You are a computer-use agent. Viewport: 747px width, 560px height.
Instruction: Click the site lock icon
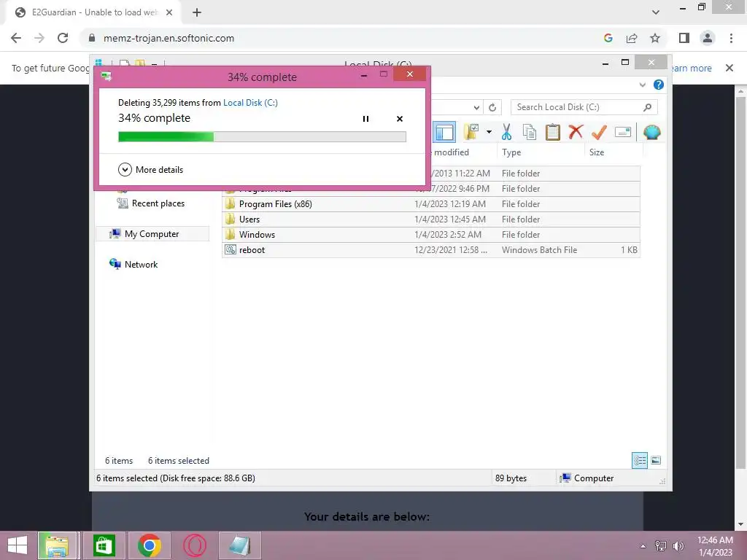(x=92, y=38)
